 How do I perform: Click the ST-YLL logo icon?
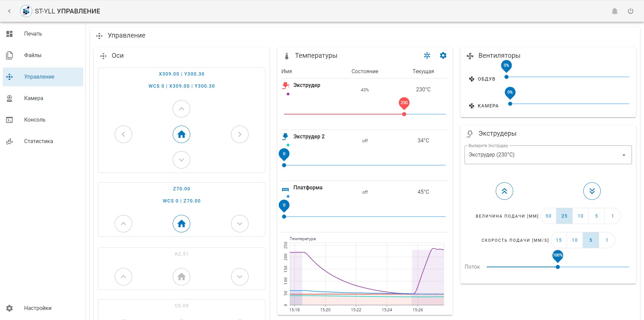pyautogui.click(x=26, y=11)
